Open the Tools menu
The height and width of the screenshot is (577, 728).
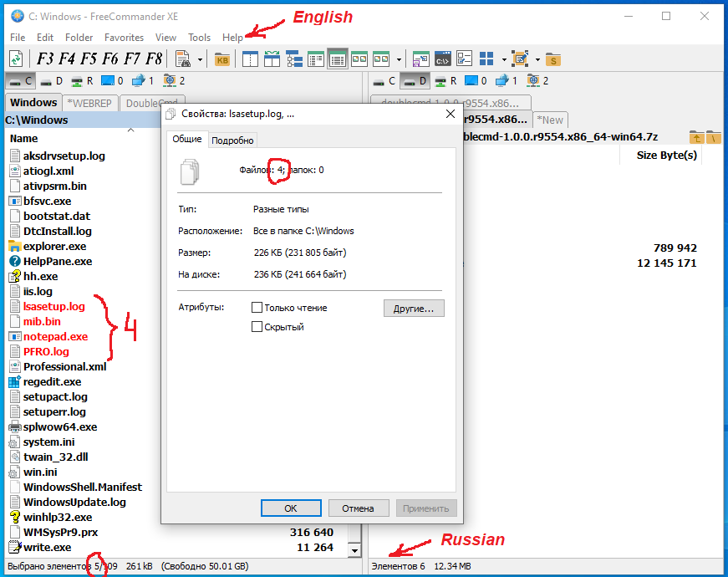point(199,37)
